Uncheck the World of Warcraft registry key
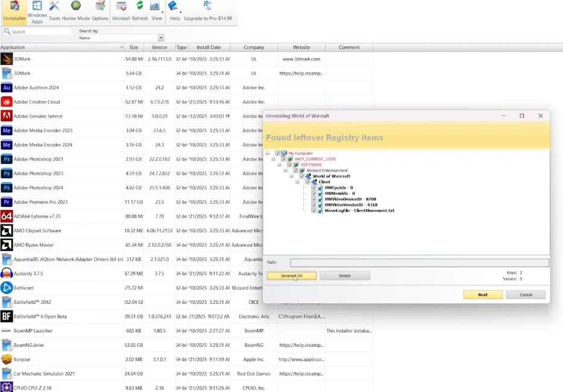 pos(302,176)
